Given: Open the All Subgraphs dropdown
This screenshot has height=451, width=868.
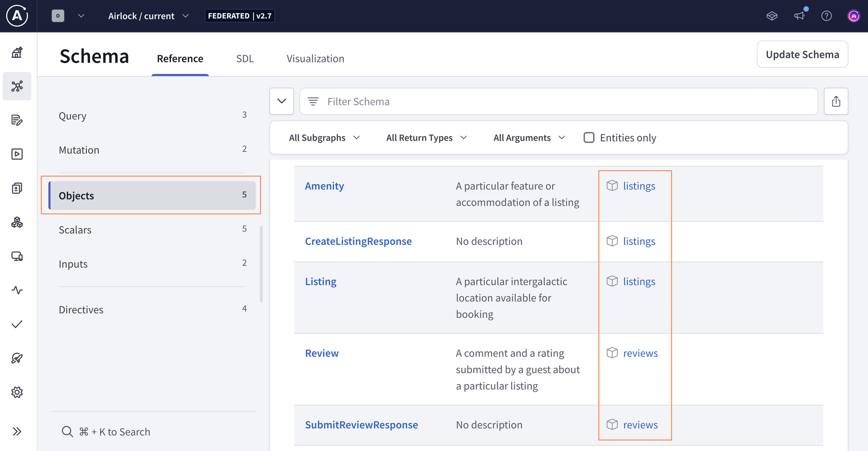Looking at the screenshot, I should coord(324,138).
